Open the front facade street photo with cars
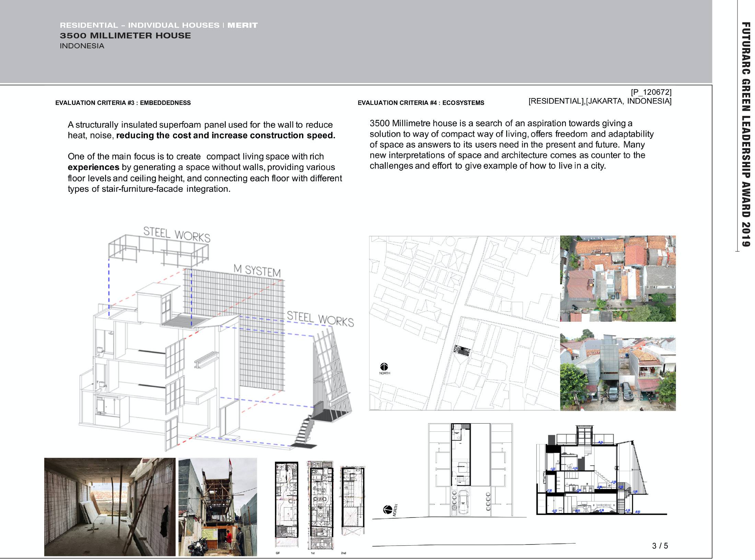Viewport: 755px width, 560px height. point(618,370)
